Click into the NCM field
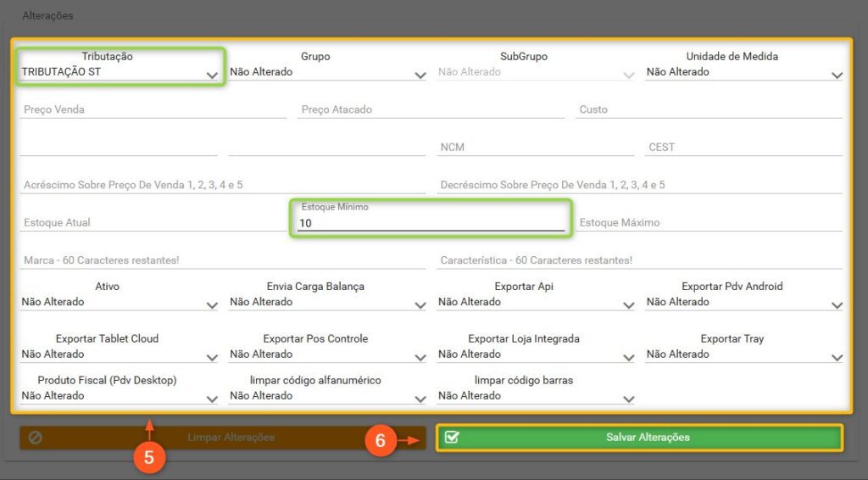 [x=536, y=148]
